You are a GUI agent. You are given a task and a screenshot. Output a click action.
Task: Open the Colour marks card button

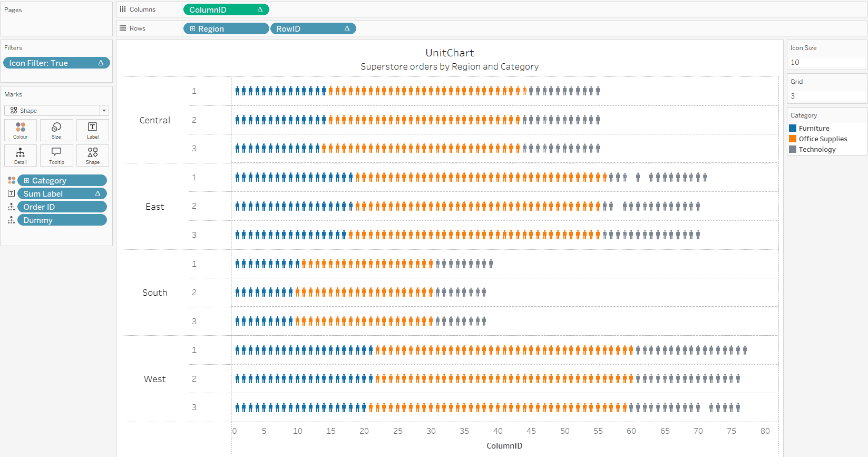tap(21, 130)
